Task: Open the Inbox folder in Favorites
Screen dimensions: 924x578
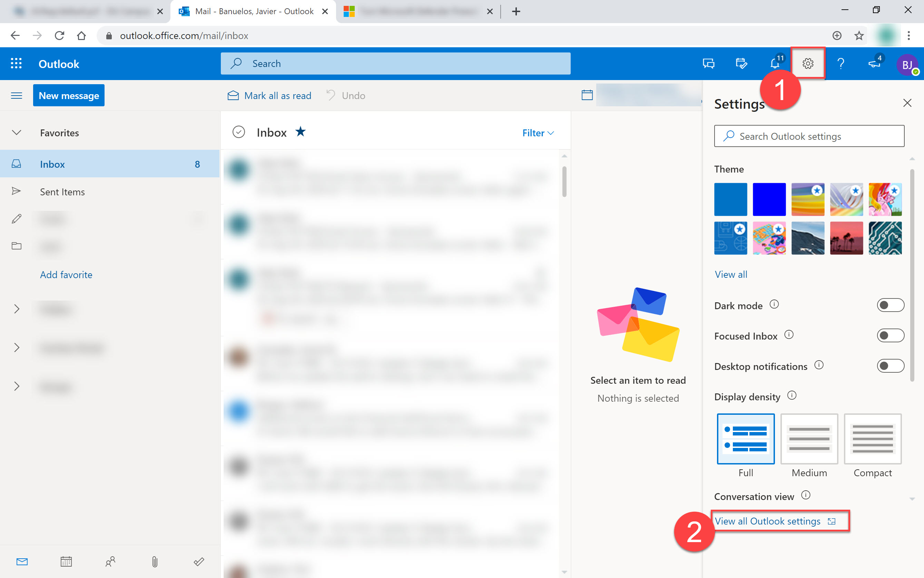Action: (x=110, y=164)
